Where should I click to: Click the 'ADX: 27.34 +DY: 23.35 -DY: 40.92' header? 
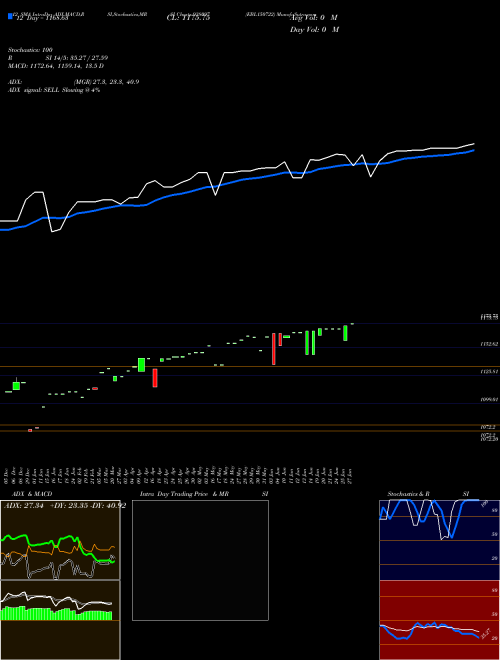pos(65,506)
